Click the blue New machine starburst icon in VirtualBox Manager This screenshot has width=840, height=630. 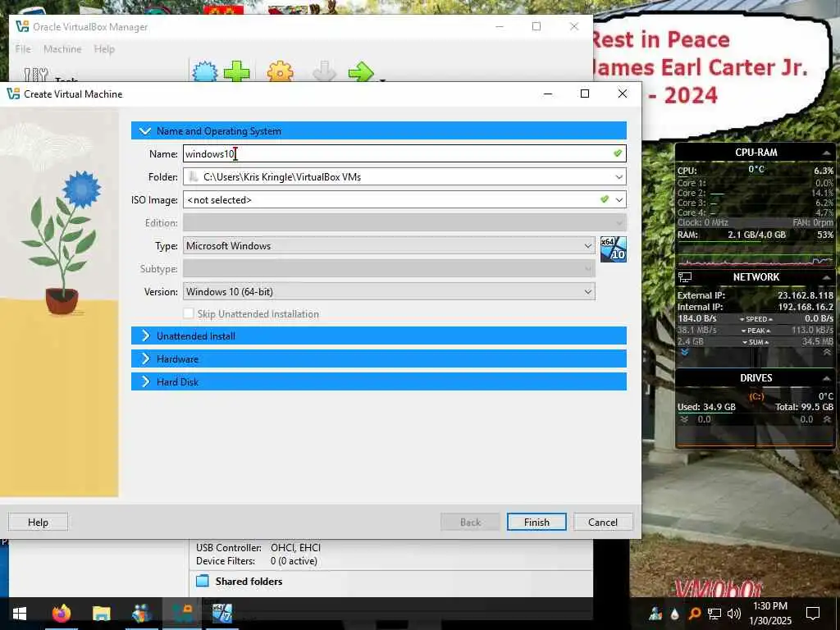pos(205,71)
